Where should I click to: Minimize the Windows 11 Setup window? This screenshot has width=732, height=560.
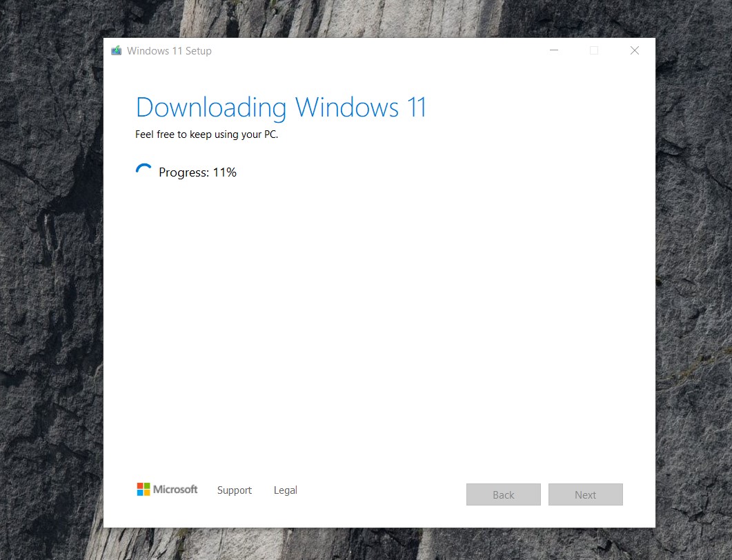tap(554, 50)
